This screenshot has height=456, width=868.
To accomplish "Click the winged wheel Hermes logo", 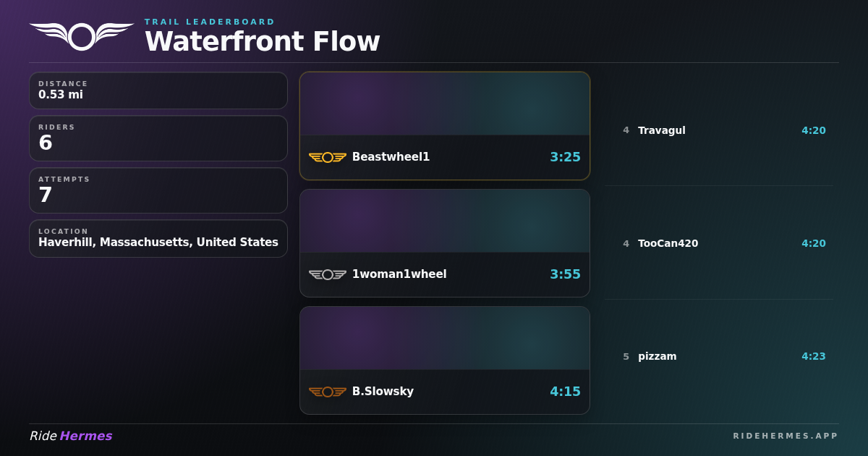I will pyautogui.click(x=82, y=36).
